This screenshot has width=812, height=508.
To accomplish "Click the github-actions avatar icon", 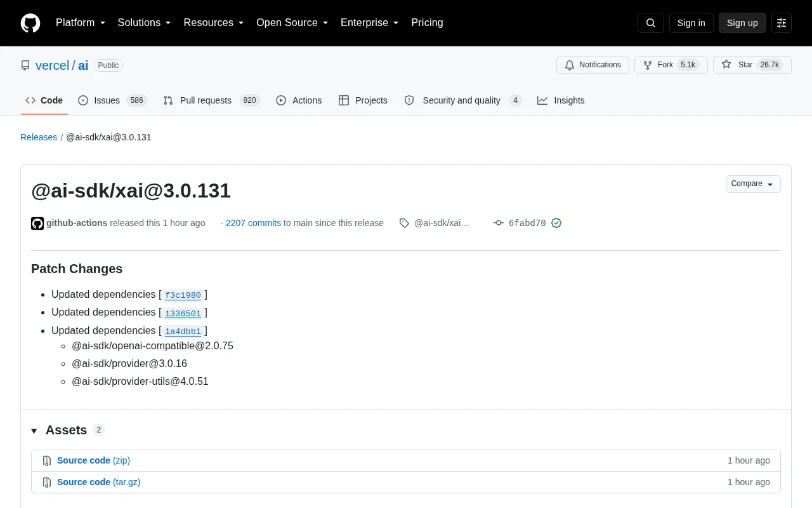I will tap(37, 223).
